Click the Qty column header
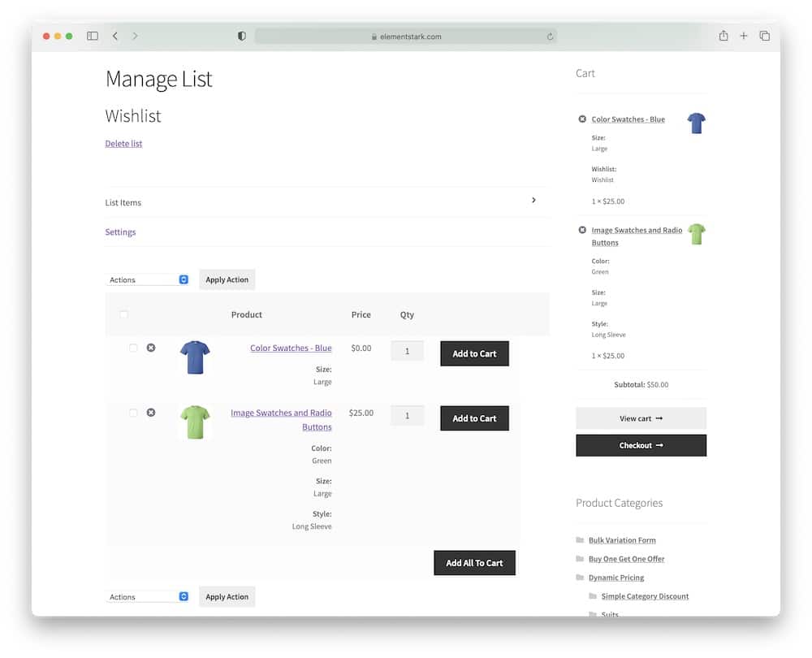The image size is (812, 658). click(x=407, y=314)
